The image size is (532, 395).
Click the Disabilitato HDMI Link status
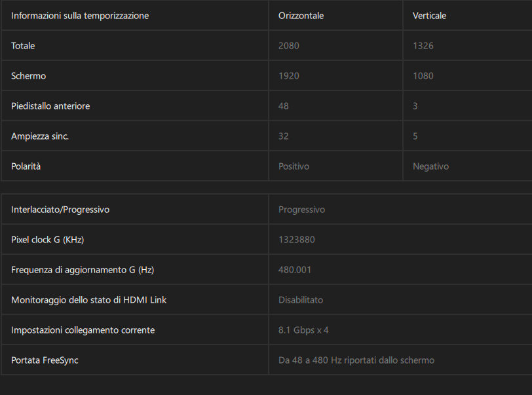301,300
